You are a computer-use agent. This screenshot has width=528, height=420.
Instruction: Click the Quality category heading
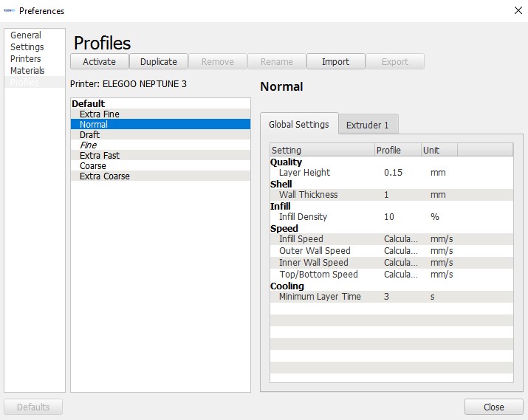287,162
